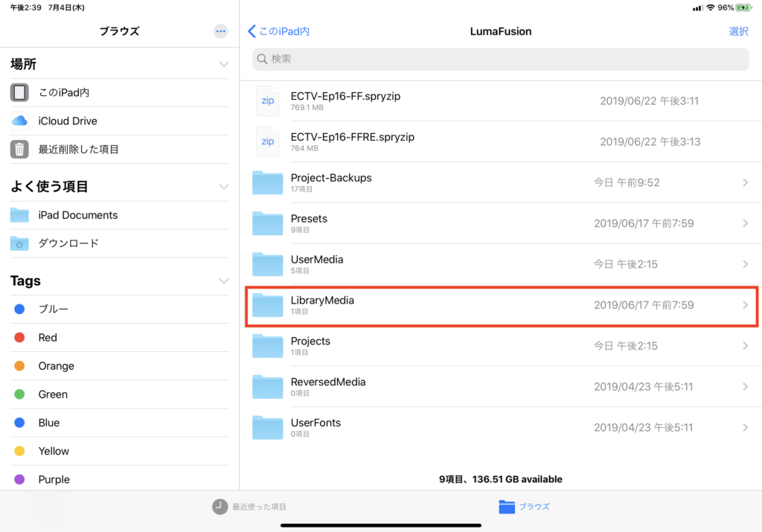
Task: Click the ReversedMedia folder name
Action: [328, 382]
